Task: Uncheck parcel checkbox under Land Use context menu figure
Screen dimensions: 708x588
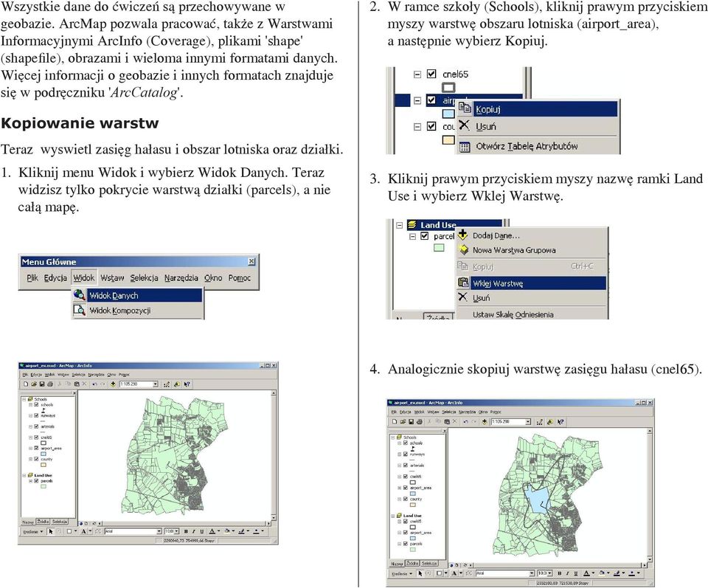Action: [x=425, y=236]
